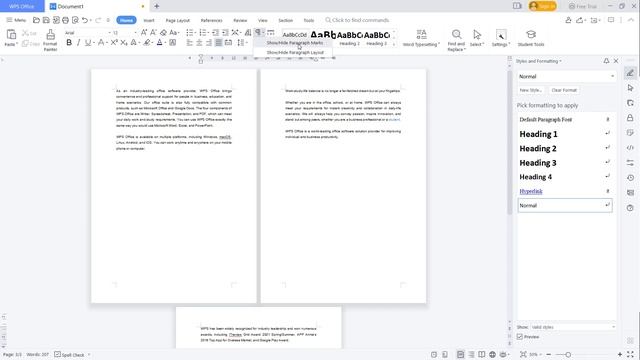Click the Save icon in quick toolbar

point(46,20)
